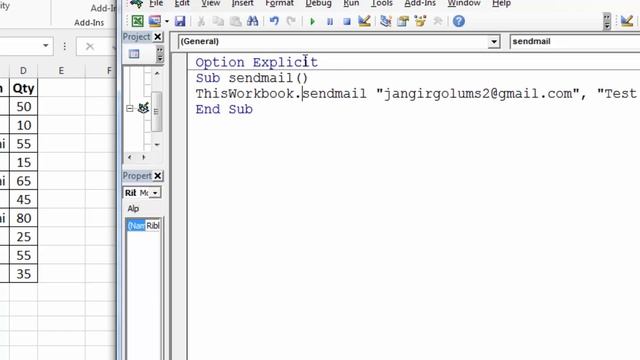Image resolution: width=640 pixels, height=360 pixels.
Task: Collapse the project tree node
Action: click(129, 109)
